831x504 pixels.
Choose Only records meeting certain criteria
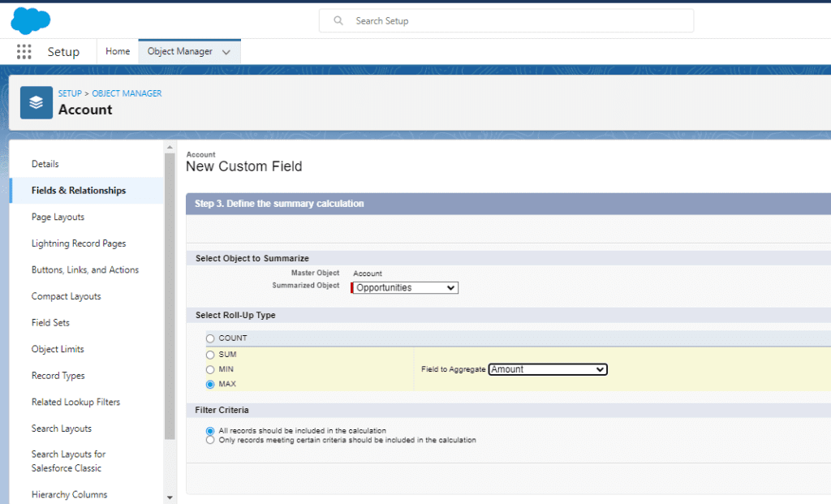[210, 440]
